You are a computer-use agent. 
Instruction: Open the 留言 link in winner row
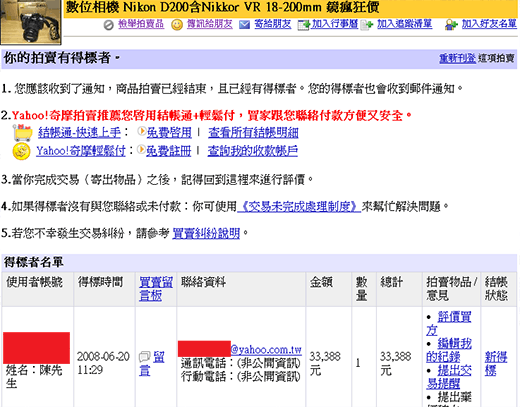coord(152,363)
